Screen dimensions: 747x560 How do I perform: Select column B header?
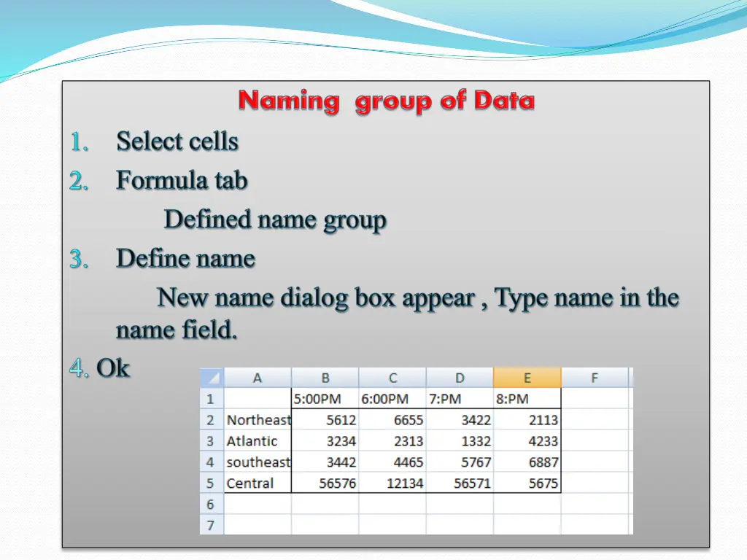click(x=325, y=378)
